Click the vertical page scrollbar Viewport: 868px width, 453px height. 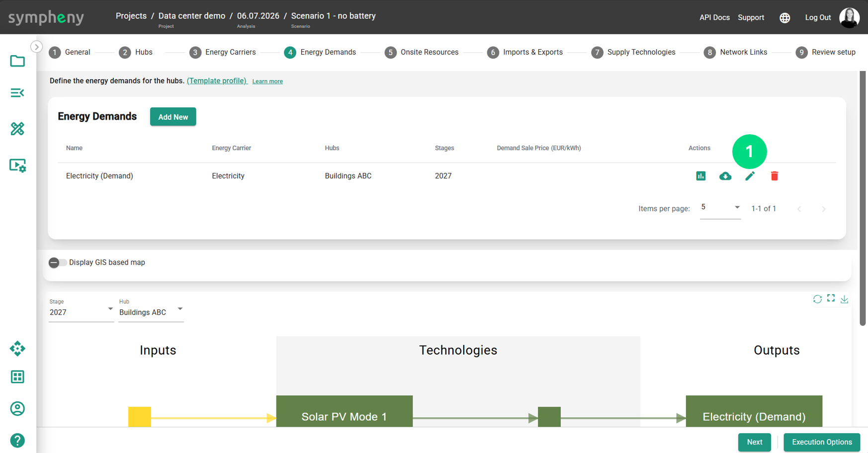pyautogui.click(x=863, y=199)
